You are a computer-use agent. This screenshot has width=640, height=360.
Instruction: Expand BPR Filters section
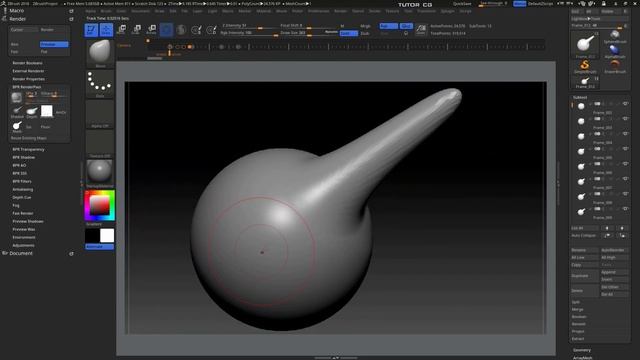point(22,181)
